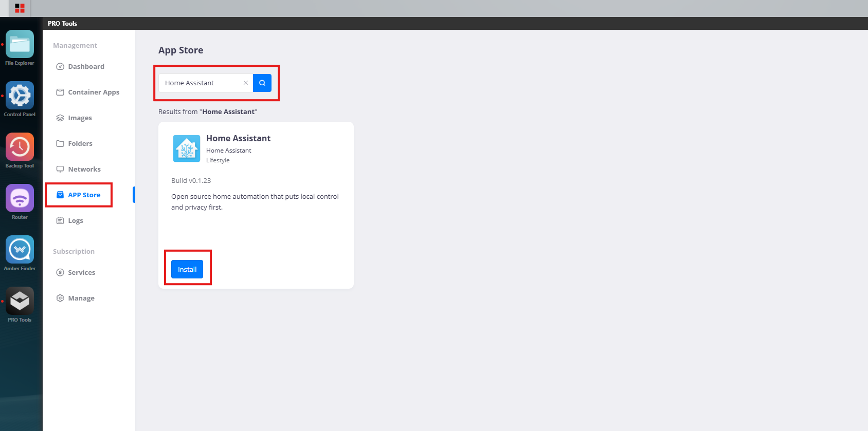The height and width of the screenshot is (431, 868).
Task: Click the Build v0.1.23 text
Action: coord(191,180)
